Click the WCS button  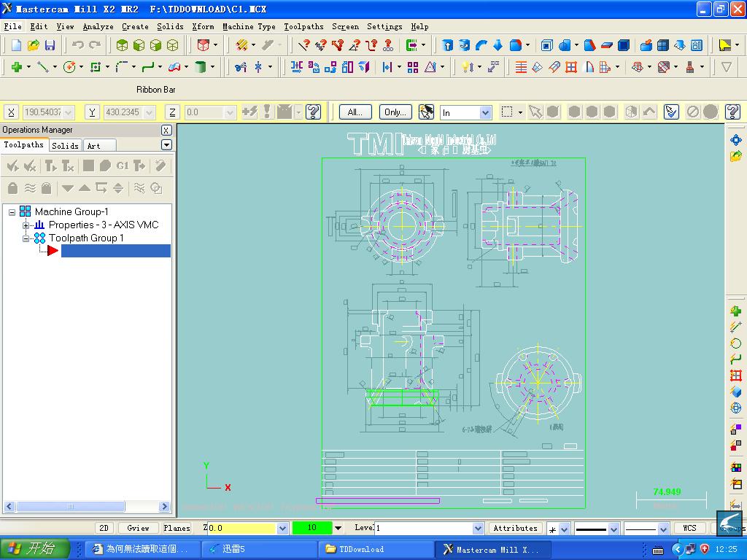coord(689,528)
